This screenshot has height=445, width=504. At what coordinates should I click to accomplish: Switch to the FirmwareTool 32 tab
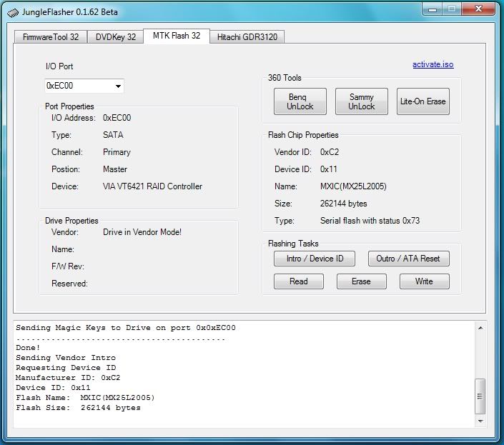pos(51,37)
